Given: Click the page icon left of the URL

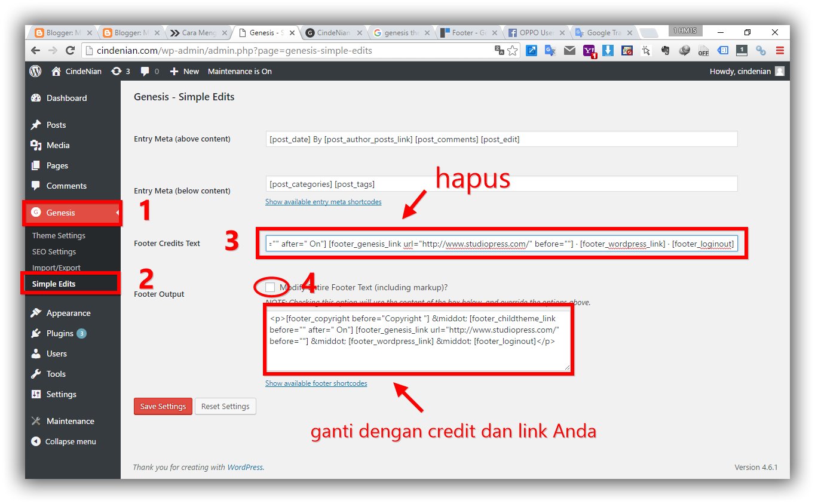Looking at the screenshot, I should pos(88,51).
